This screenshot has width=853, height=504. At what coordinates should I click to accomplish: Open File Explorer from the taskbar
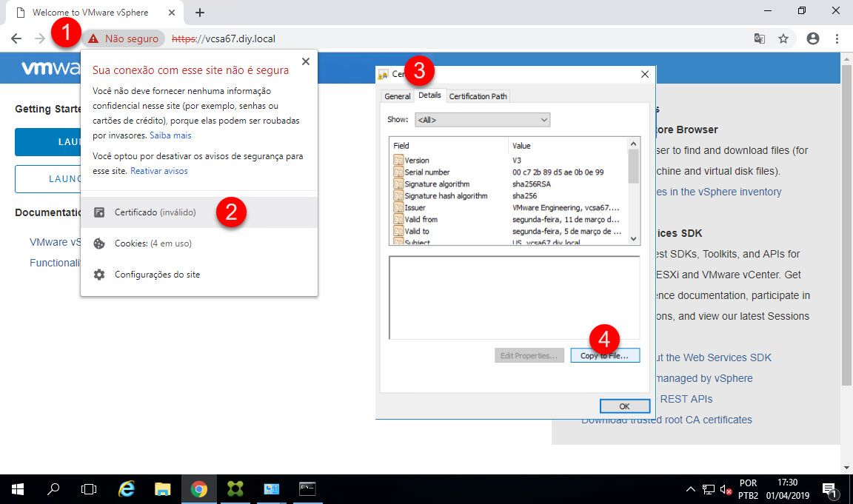[163, 489]
